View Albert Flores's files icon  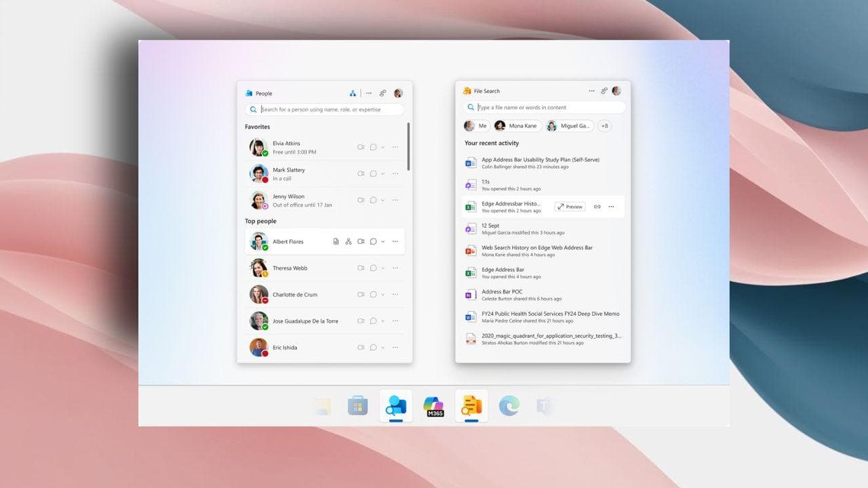click(x=336, y=241)
